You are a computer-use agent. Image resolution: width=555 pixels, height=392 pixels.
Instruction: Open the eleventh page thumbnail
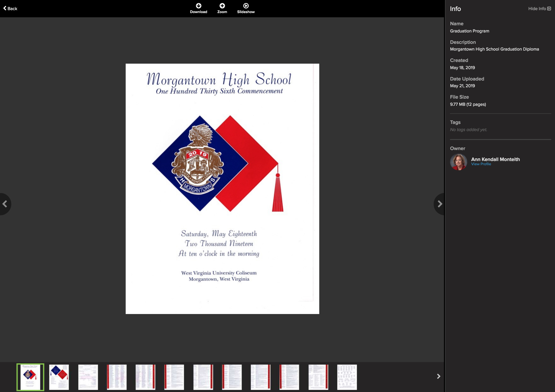coord(318,377)
